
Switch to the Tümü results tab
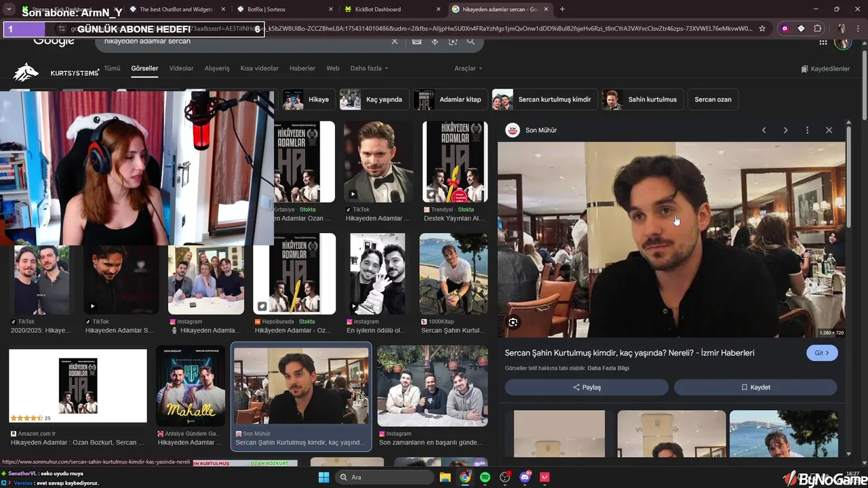(x=112, y=68)
